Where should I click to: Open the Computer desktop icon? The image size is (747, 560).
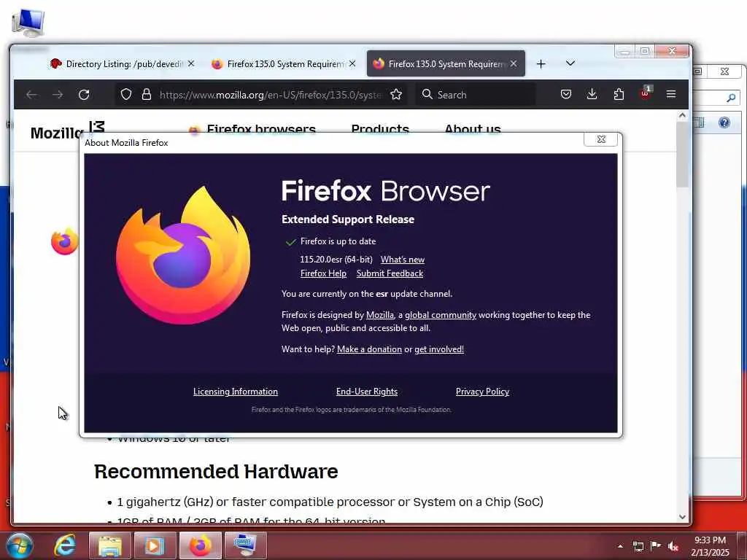coord(28,23)
